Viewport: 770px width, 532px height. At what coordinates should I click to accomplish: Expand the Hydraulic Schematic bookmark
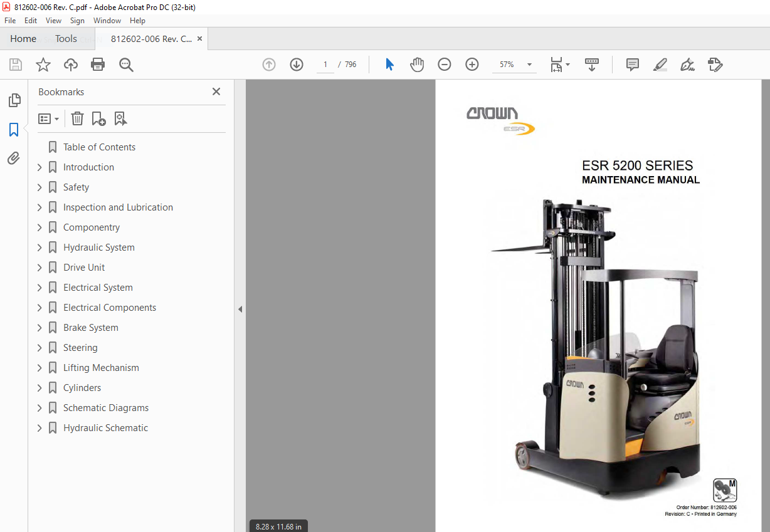(40, 428)
